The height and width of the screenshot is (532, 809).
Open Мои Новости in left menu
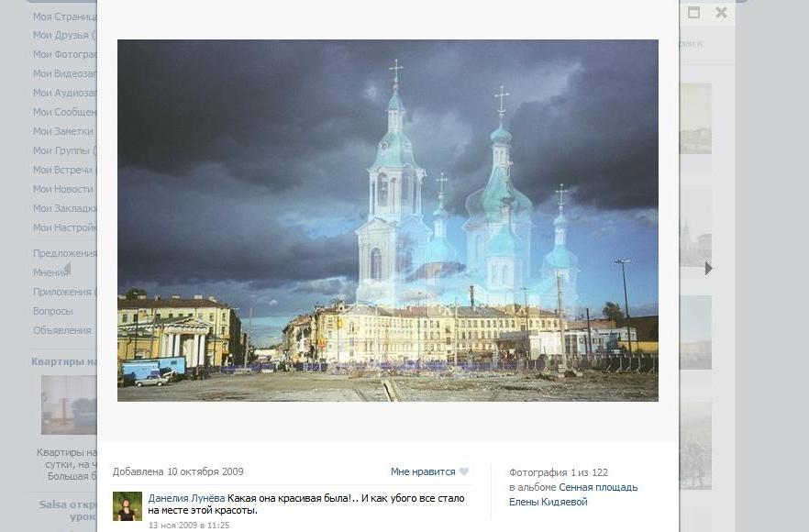63,189
